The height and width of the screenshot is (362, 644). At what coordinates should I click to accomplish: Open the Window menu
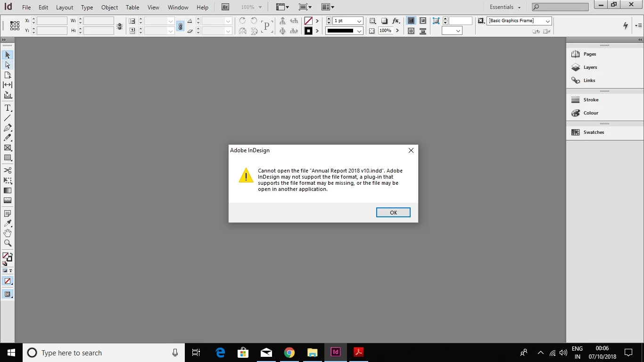tap(178, 8)
